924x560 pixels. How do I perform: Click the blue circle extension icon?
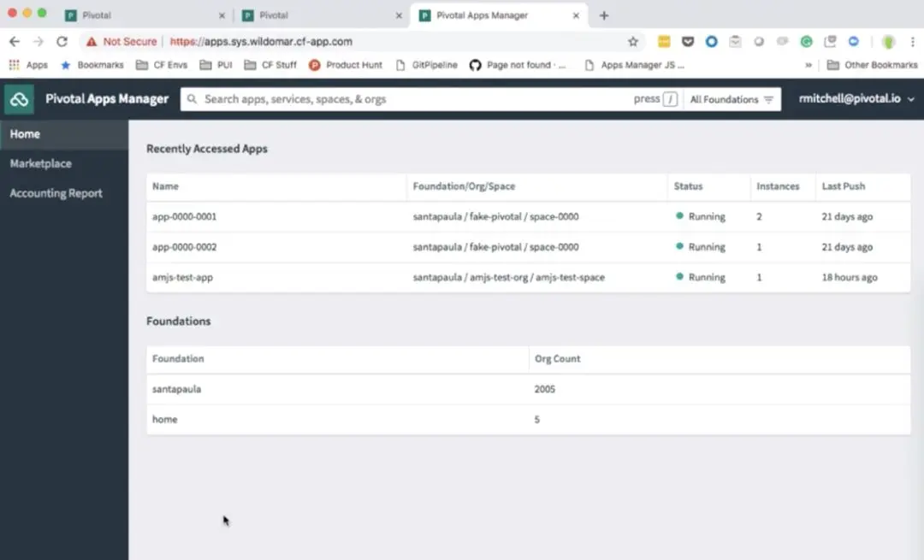pyautogui.click(x=711, y=41)
